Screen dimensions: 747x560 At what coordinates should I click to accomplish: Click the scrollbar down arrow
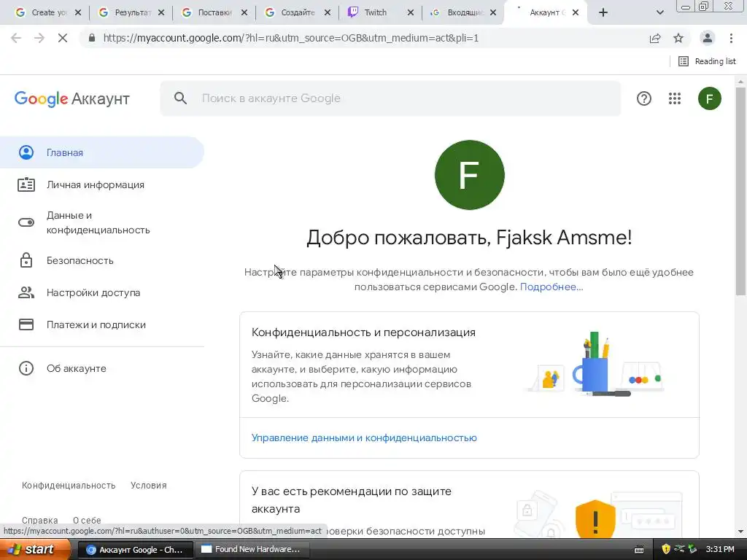(x=740, y=532)
